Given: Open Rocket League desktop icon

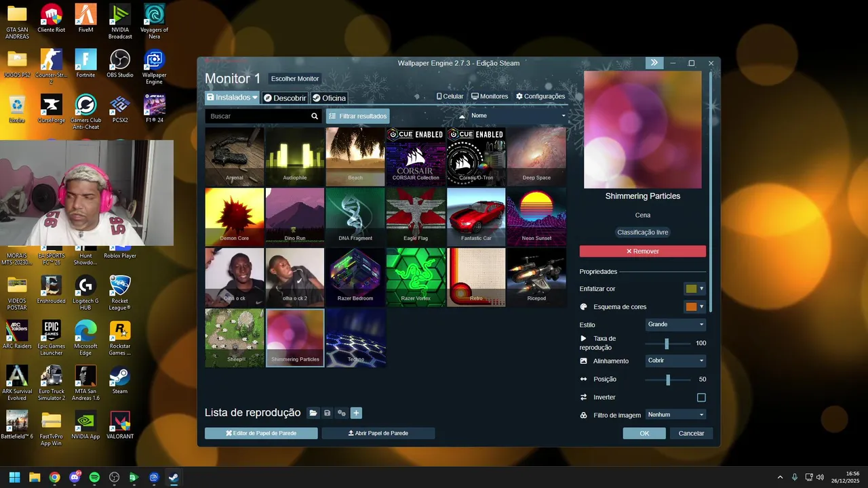Looking at the screenshot, I should pyautogui.click(x=120, y=292).
